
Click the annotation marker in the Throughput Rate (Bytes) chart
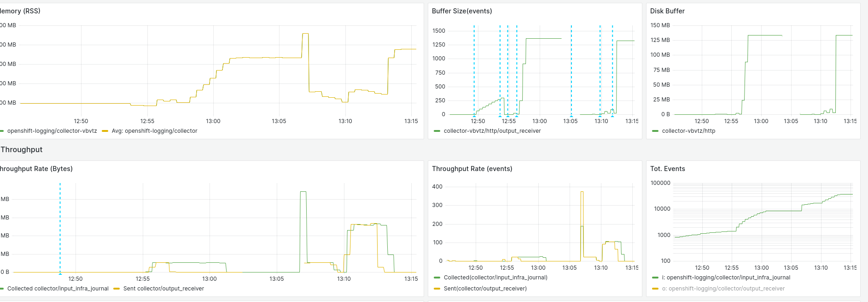pyautogui.click(x=60, y=273)
